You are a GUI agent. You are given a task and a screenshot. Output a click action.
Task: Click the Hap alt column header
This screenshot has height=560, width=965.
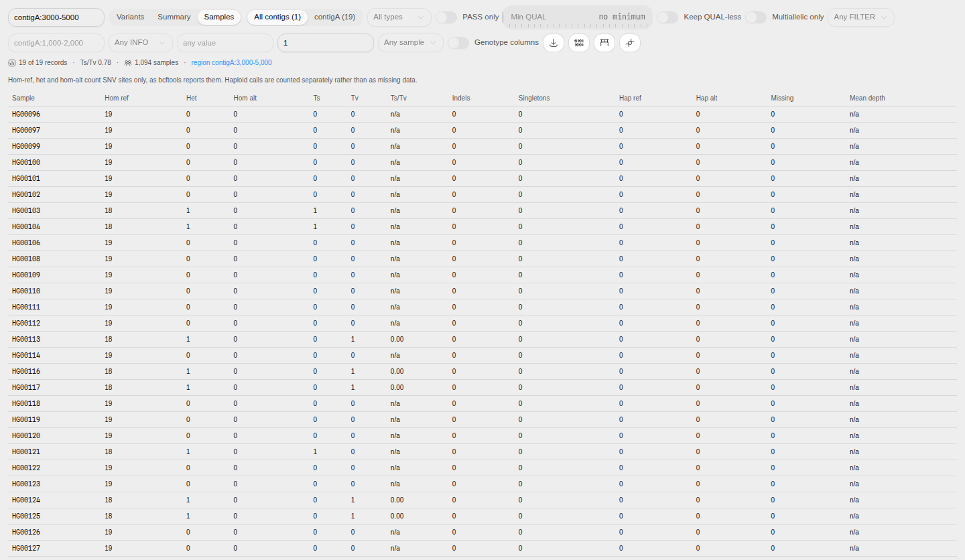click(x=706, y=98)
